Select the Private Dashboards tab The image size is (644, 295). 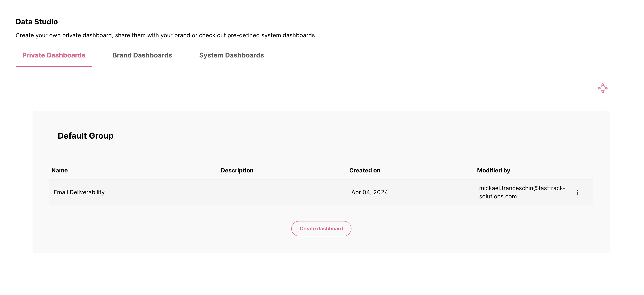click(54, 55)
